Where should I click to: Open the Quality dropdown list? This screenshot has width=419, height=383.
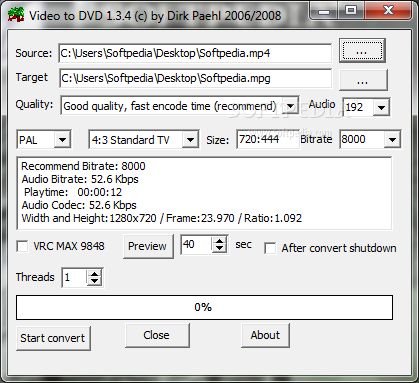[290, 106]
